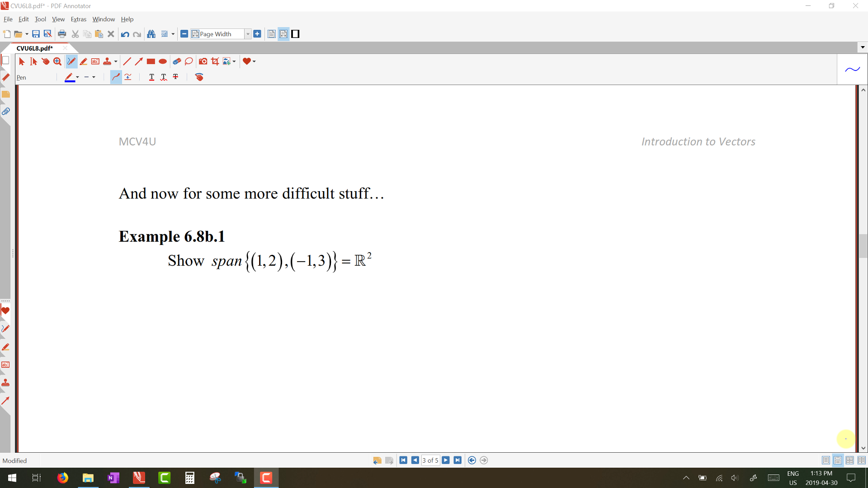Click the Find binoculars icon
Image resolution: width=868 pixels, height=488 pixels.
point(151,34)
